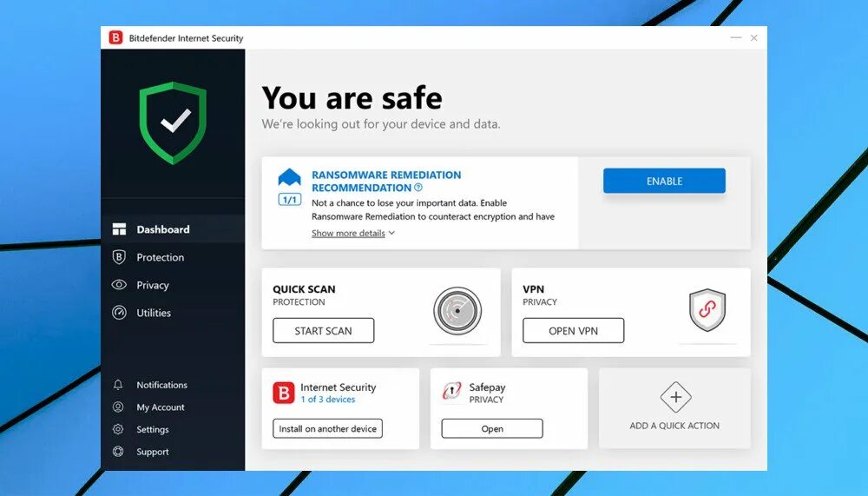Viewport: 868px width, 496px height.
Task: Open the Dashboard section
Action: pos(173,229)
